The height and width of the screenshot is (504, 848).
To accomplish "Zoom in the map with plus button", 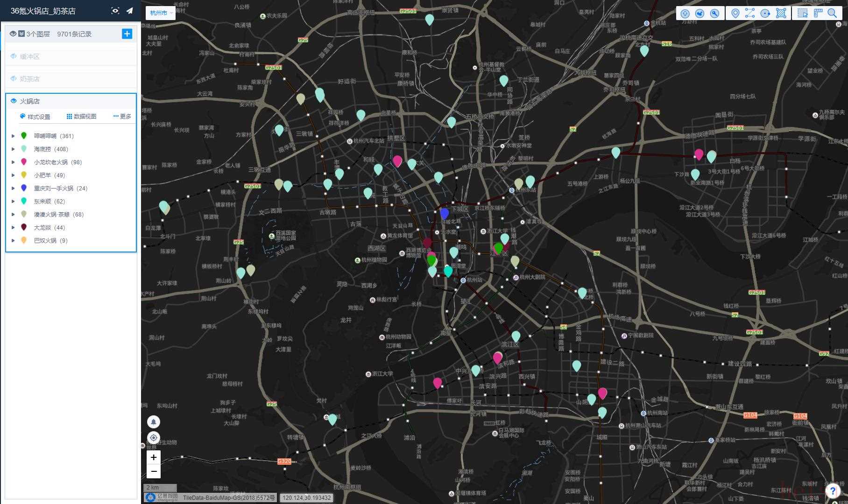I will [154, 457].
